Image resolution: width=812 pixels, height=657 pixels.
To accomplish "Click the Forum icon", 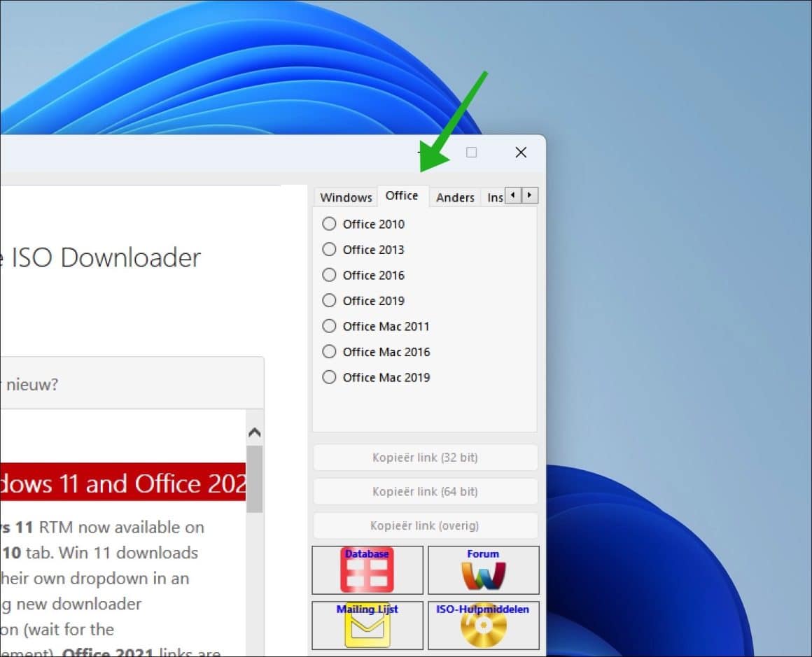I will pyautogui.click(x=483, y=570).
